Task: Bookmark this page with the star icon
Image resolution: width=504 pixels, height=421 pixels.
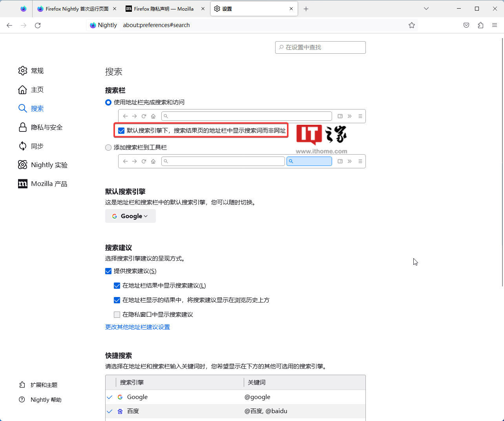Action: [412, 25]
